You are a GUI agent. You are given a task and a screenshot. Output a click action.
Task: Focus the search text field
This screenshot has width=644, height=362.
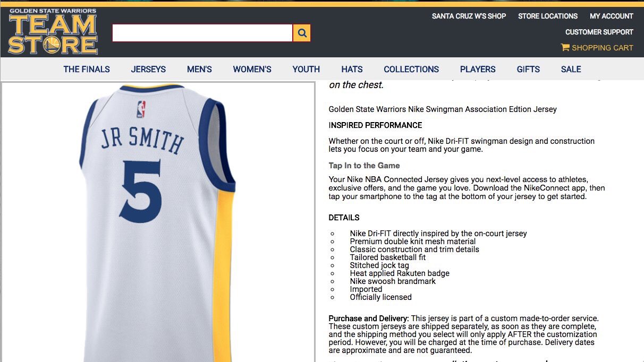pos(202,33)
